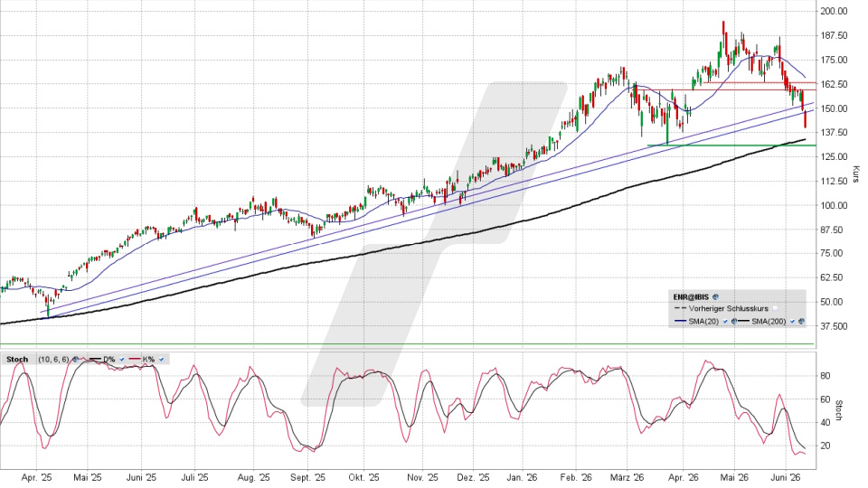Click the 100.00 price axis label
868x488 pixels.
tap(835, 205)
